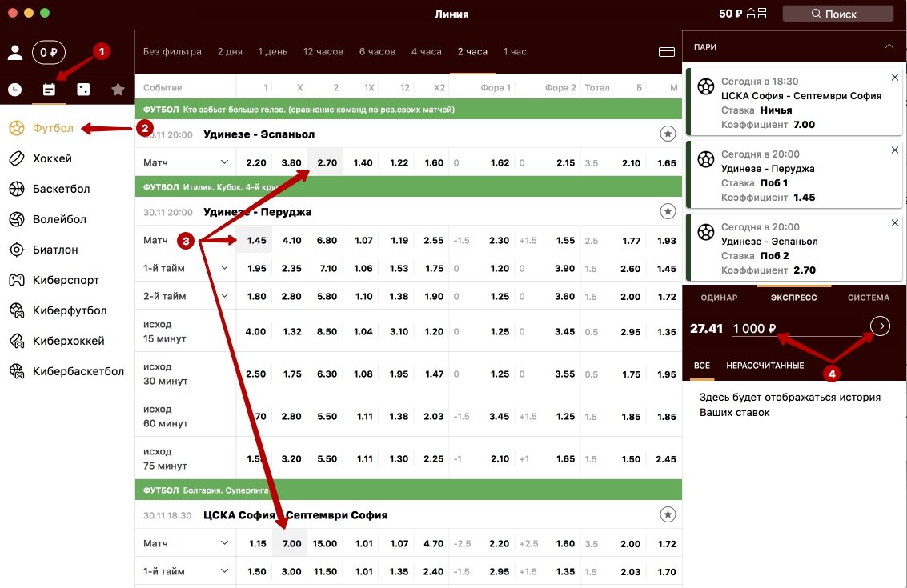Select Хоккей in sports list

tap(52, 158)
